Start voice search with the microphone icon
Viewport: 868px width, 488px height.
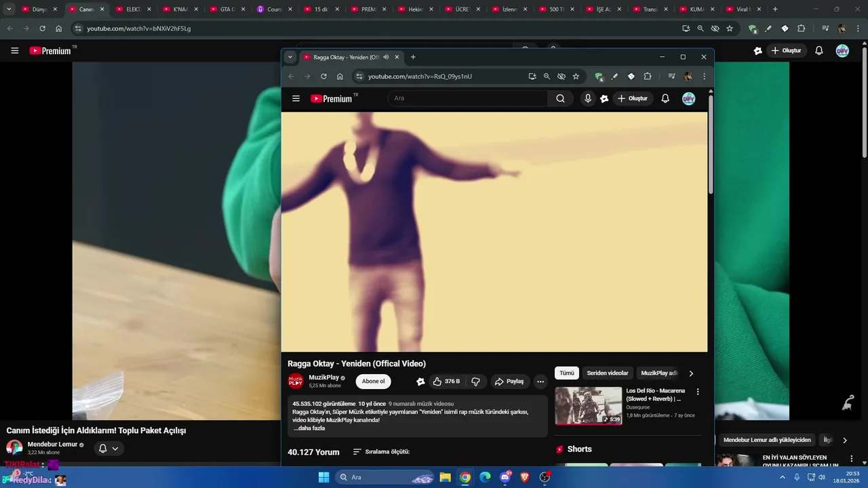point(588,98)
